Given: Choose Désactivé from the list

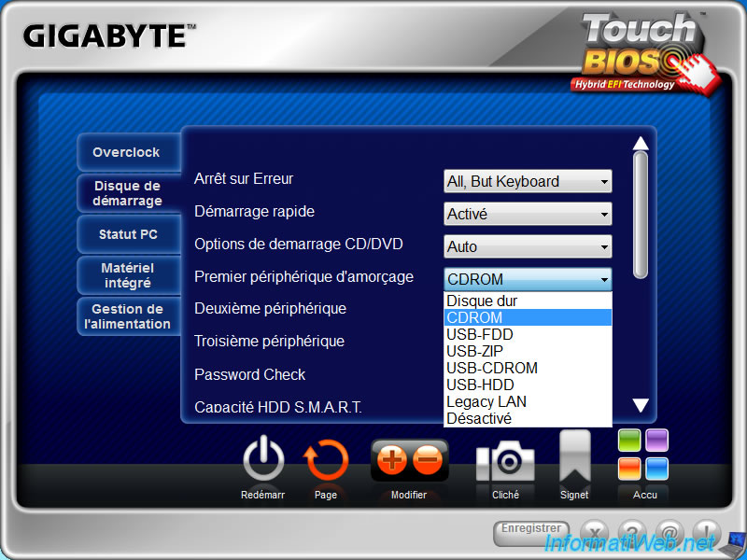Looking at the screenshot, I should [528, 418].
